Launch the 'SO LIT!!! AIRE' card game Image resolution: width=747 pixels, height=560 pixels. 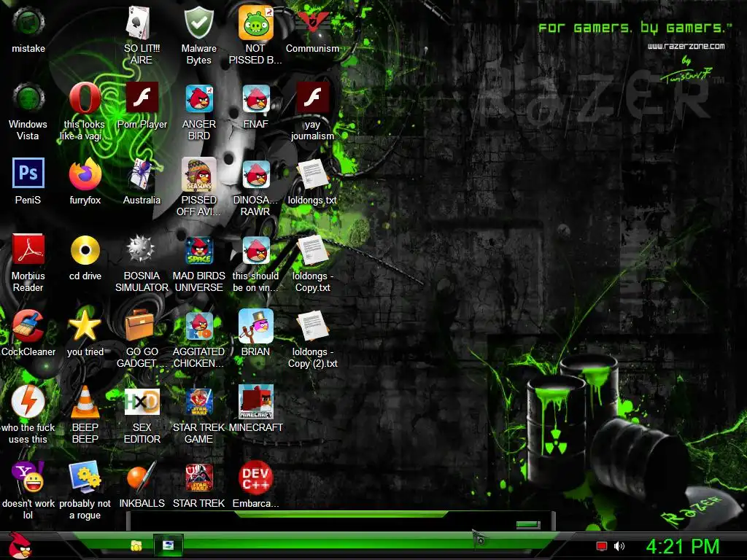pos(142,35)
